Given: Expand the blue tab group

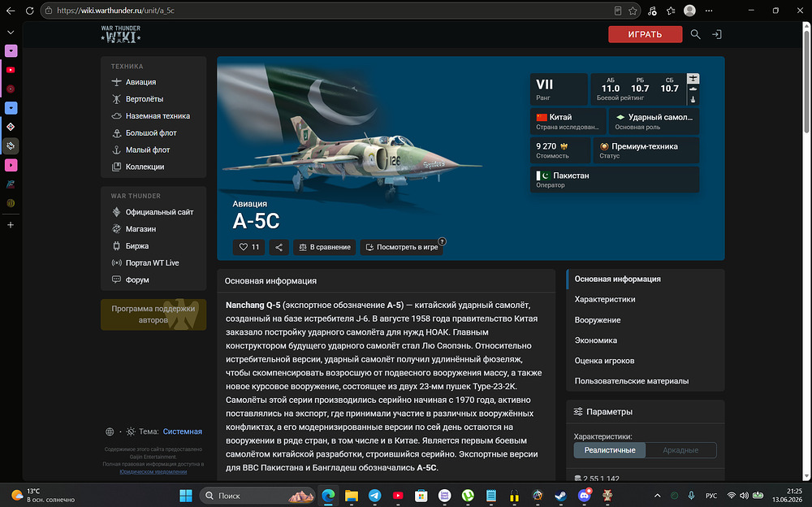Looking at the screenshot, I should pos(11,108).
